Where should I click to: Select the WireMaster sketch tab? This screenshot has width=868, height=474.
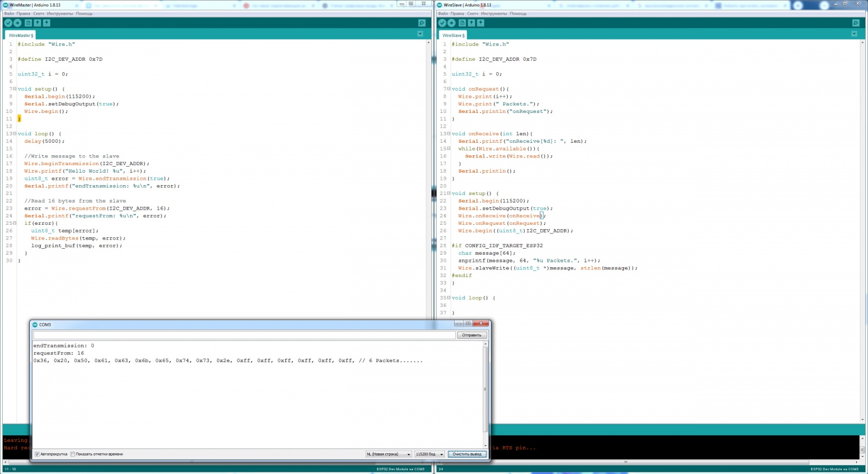coord(21,35)
